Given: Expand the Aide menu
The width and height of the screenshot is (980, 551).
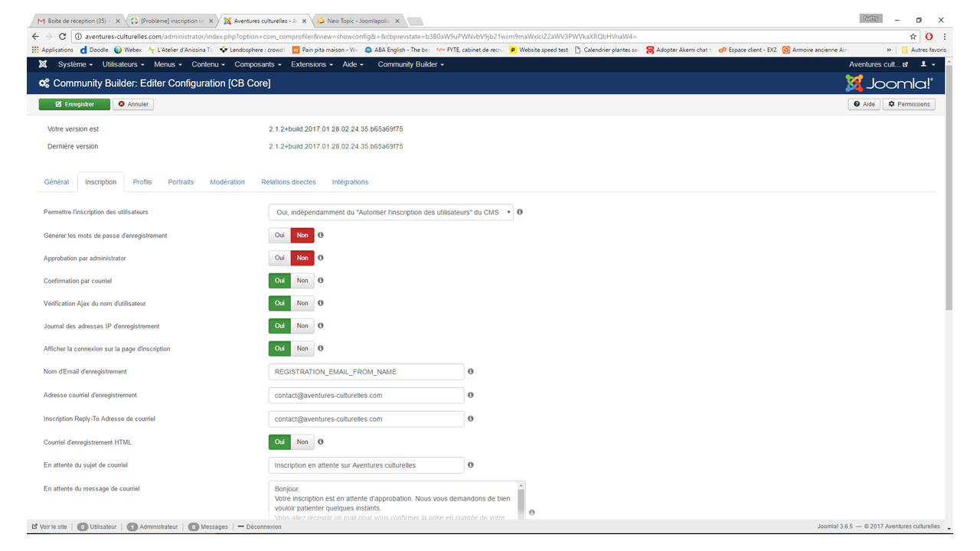Looking at the screenshot, I should 353,64.
